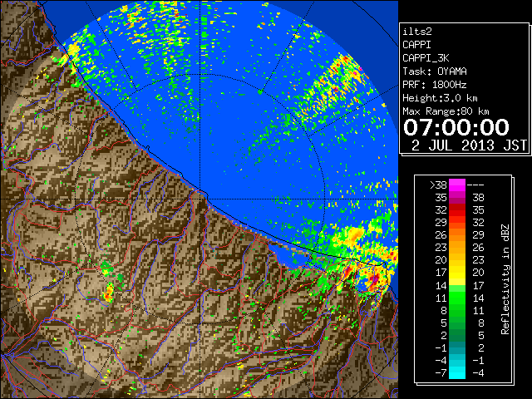This screenshot has height=399, width=532.
Task: Click the Reflectivity in dBZ axis label
Action: (505, 279)
